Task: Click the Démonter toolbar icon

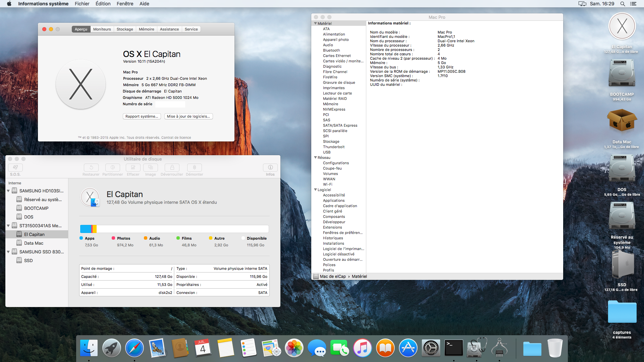Action: coord(195,167)
